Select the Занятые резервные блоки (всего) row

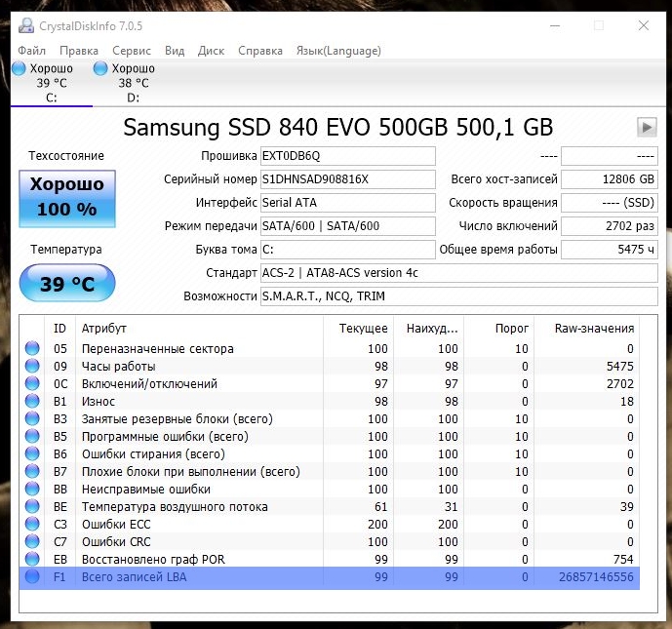pyautogui.click(x=329, y=418)
